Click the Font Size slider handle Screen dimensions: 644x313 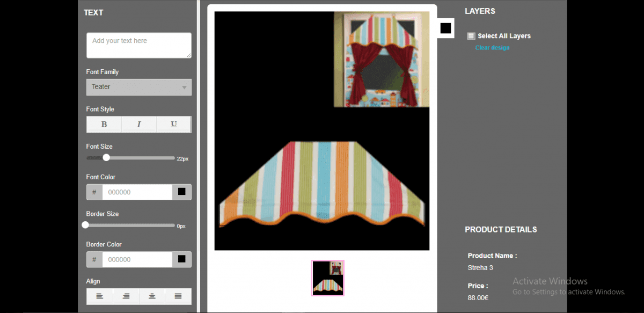click(106, 158)
